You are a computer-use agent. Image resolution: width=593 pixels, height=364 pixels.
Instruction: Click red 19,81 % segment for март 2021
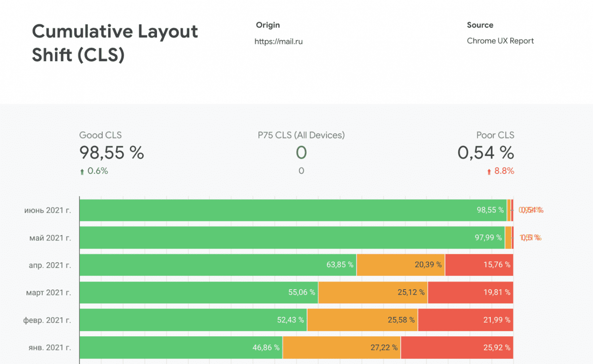click(x=470, y=292)
